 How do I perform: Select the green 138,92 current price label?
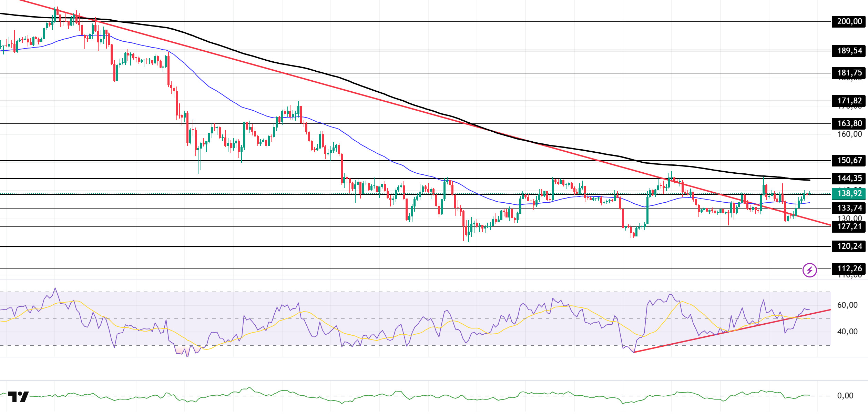pyautogui.click(x=849, y=193)
